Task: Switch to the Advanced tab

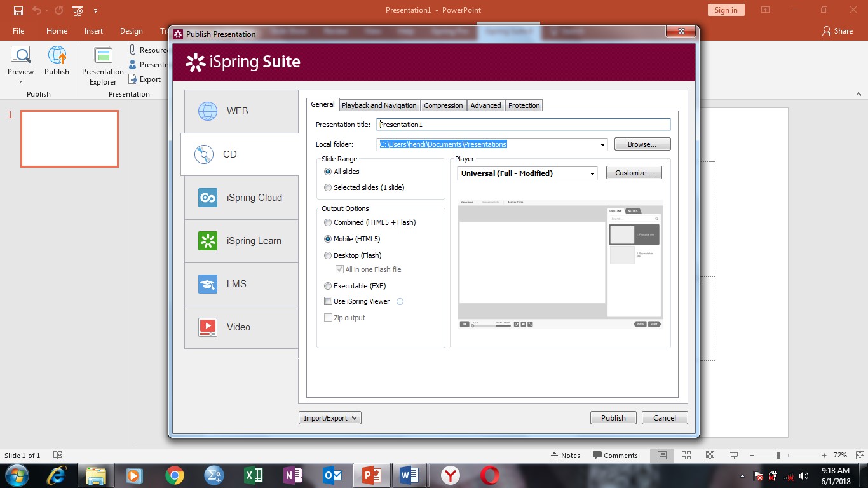Action: [485, 105]
